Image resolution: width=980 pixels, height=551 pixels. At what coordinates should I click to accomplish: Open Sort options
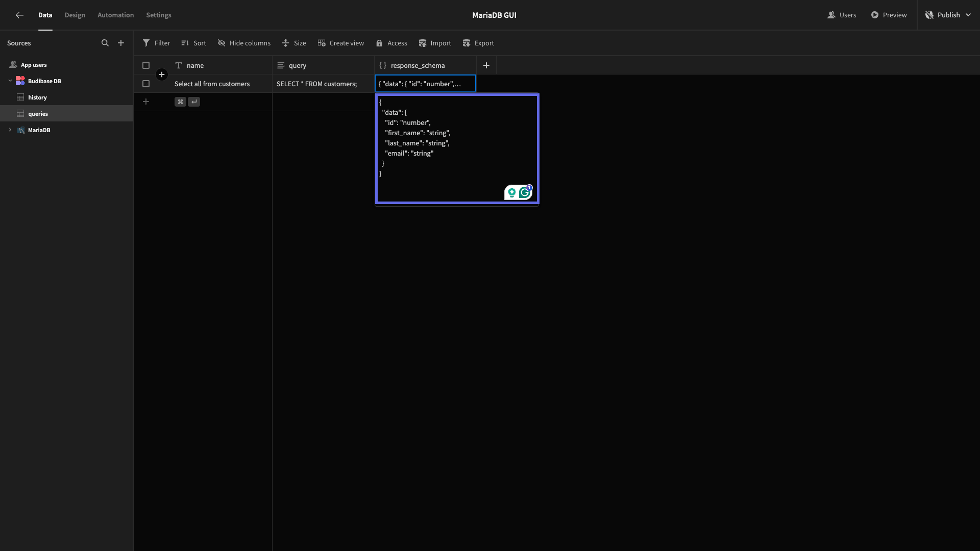[193, 43]
